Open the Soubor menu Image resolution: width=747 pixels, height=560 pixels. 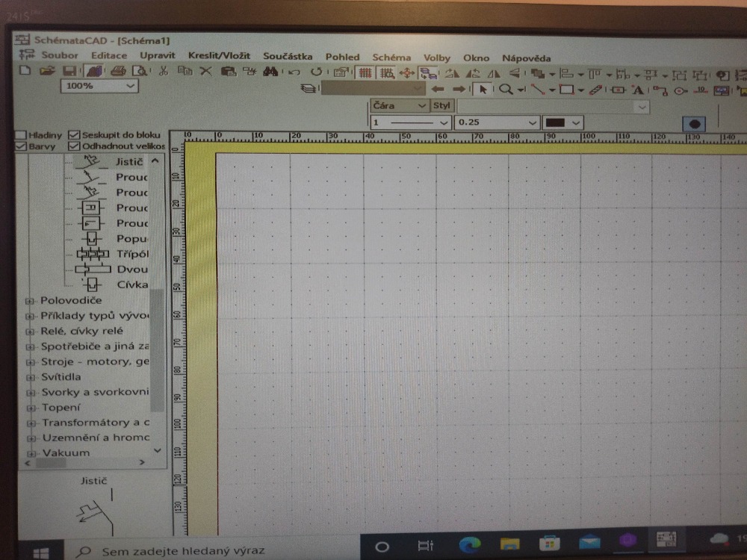tap(60, 55)
